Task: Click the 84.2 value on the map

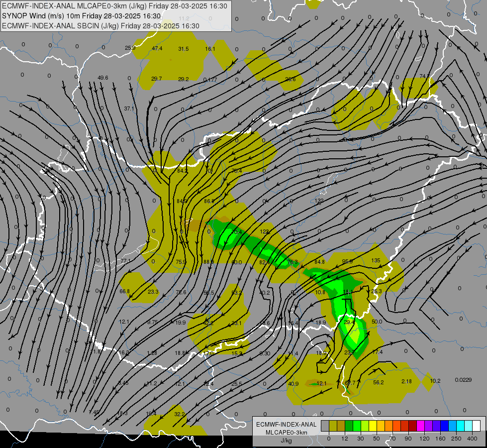Action: pos(183,171)
